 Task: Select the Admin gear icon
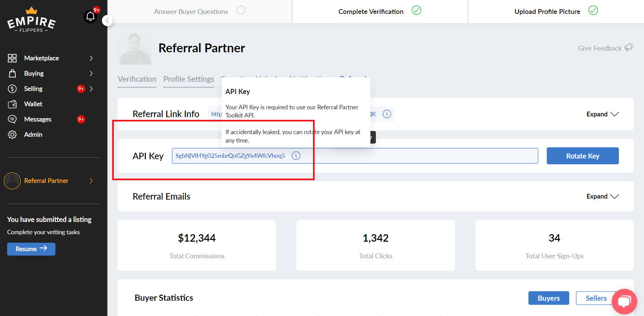coord(12,134)
